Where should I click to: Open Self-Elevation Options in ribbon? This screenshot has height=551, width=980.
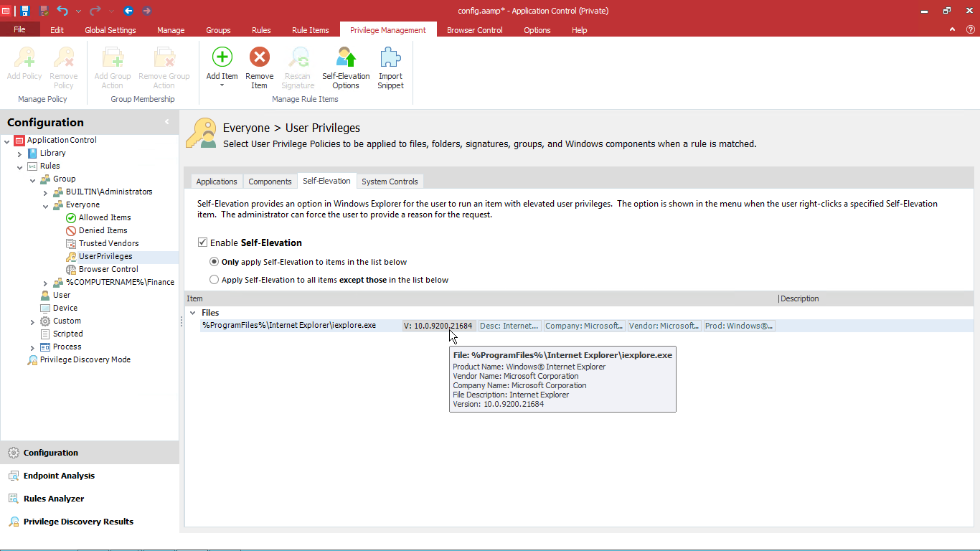(x=346, y=59)
